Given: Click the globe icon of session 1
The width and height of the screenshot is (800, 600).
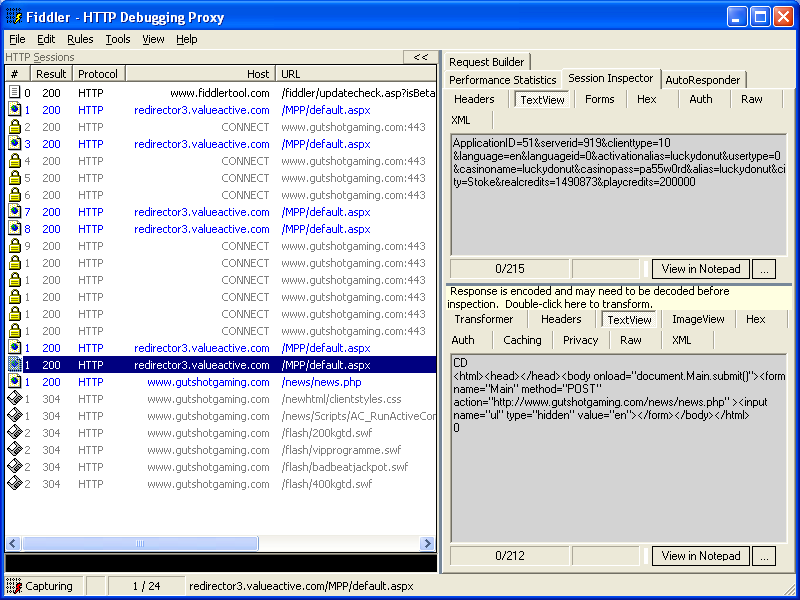Looking at the screenshot, I should (x=15, y=110).
